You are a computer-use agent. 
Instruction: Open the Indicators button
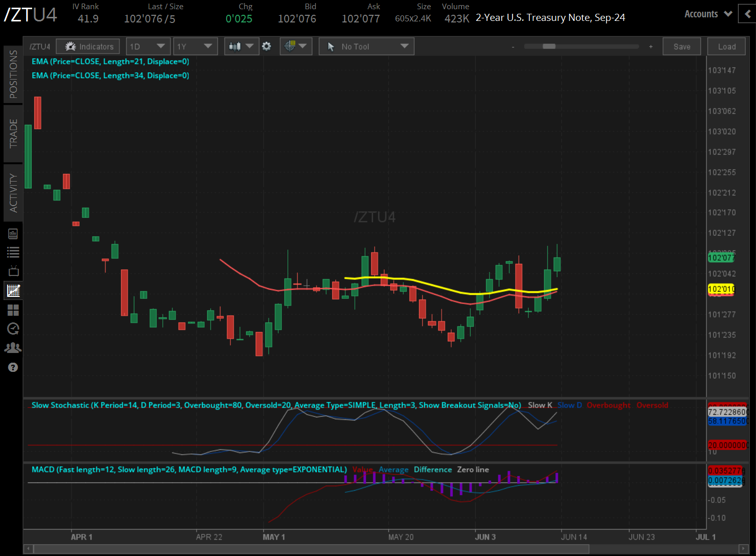point(88,46)
